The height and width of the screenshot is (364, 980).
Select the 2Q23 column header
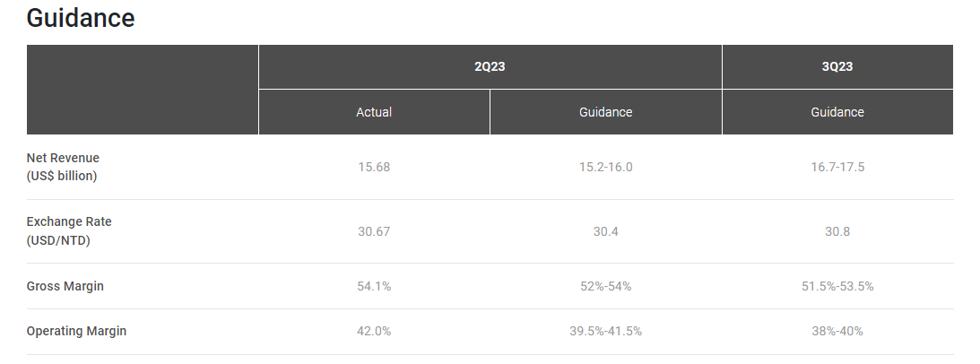[x=490, y=66]
